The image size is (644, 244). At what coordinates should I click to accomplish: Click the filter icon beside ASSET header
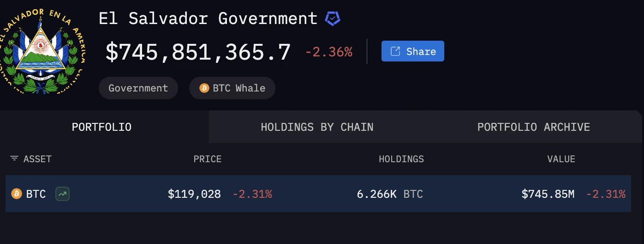14,159
